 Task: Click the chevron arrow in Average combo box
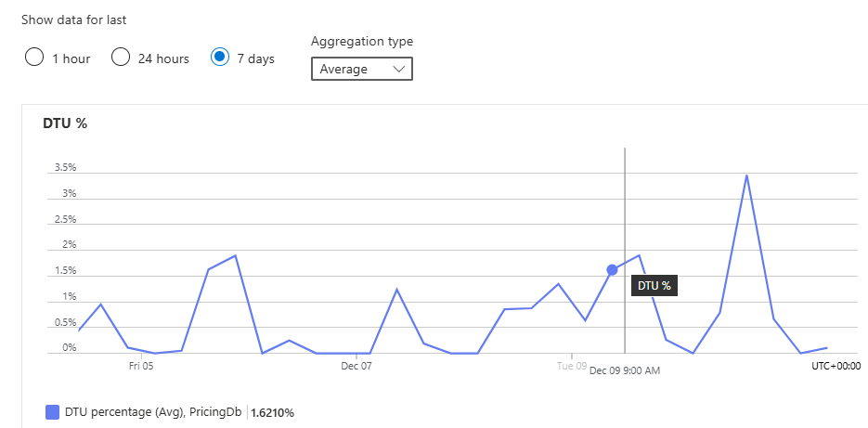click(398, 69)
